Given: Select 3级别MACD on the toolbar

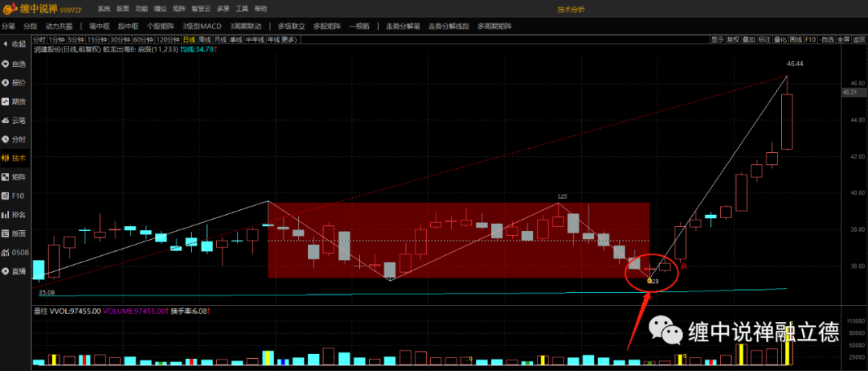Looking at the screenshot, I should (x=202, y=26).
